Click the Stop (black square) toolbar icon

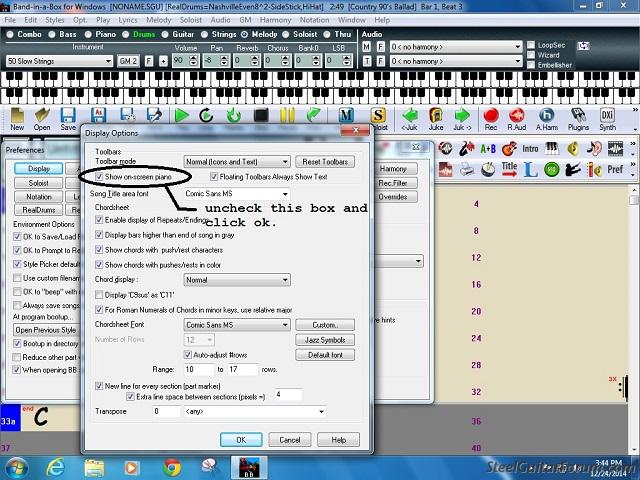(x=261, y=116)
